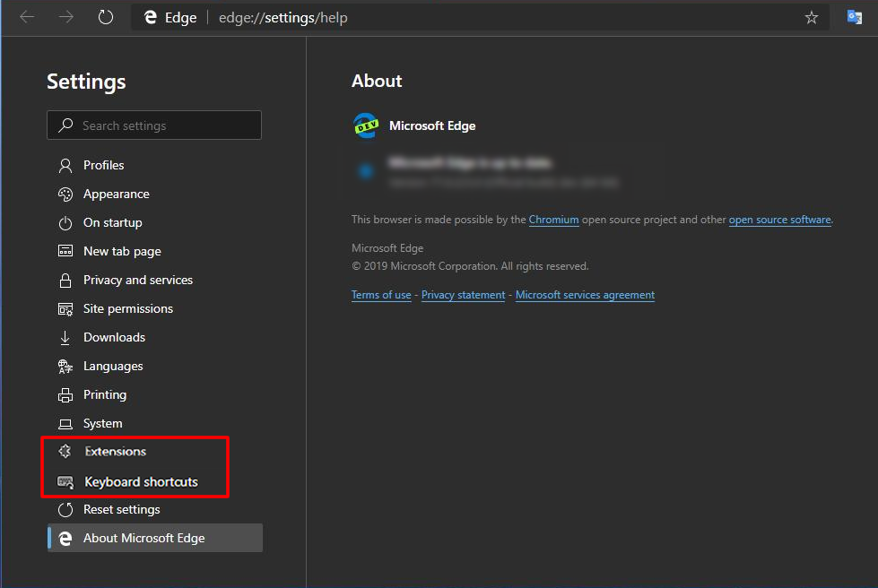The image size is (878, 588).
Task: Click the Site permissions icon
Action: [x=65, y=309]
